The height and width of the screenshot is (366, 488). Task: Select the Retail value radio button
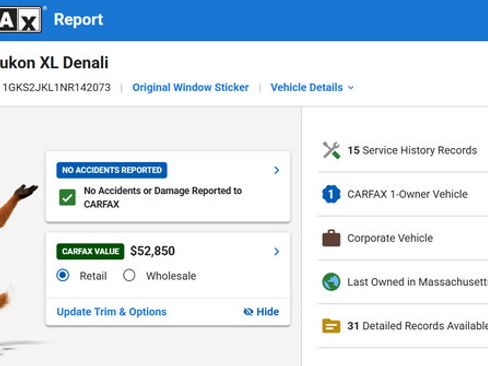pyautogui.click(x=63, y=275)
